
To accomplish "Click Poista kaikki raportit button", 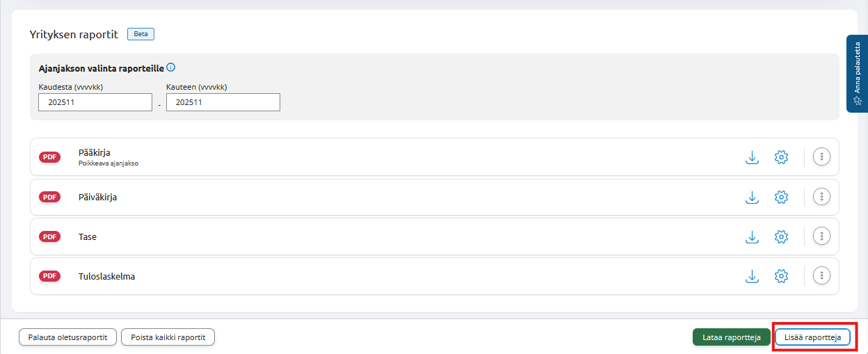I will [x=168, y=337].
